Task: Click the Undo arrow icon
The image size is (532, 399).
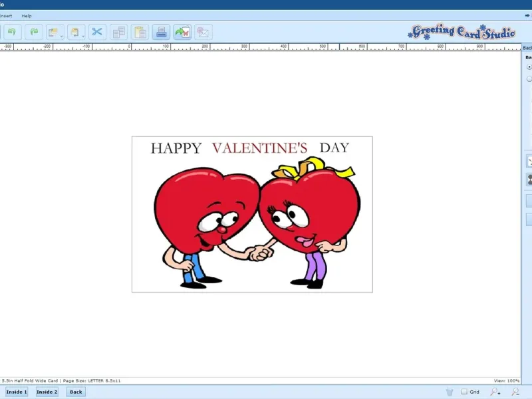Action: 13,32
